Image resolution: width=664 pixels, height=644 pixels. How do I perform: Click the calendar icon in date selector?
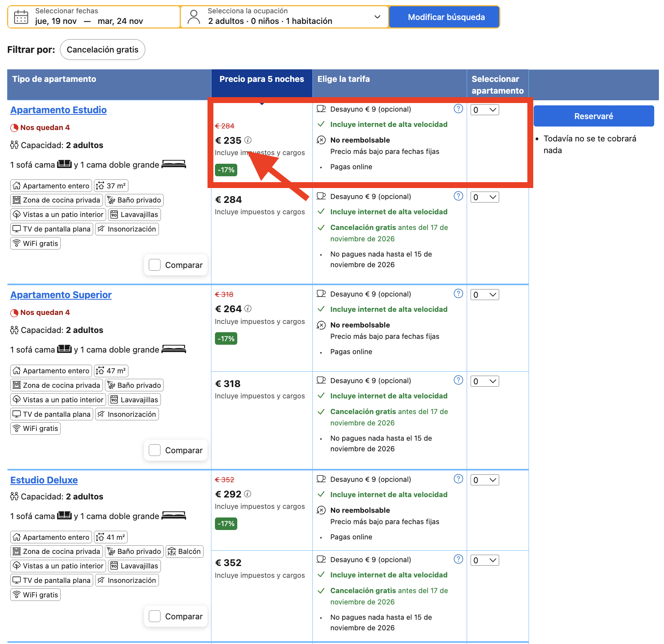pyautogui.click(x=21, y=17)
